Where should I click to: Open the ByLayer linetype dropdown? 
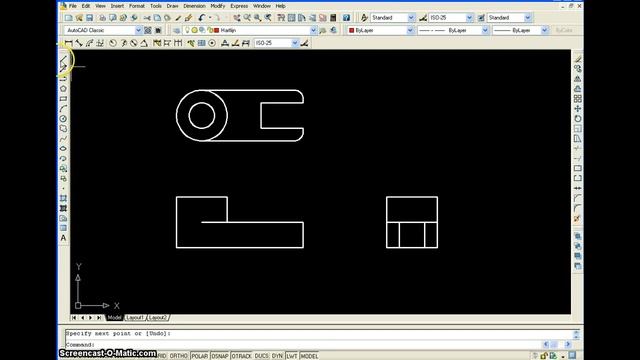[x=485, y=30]
